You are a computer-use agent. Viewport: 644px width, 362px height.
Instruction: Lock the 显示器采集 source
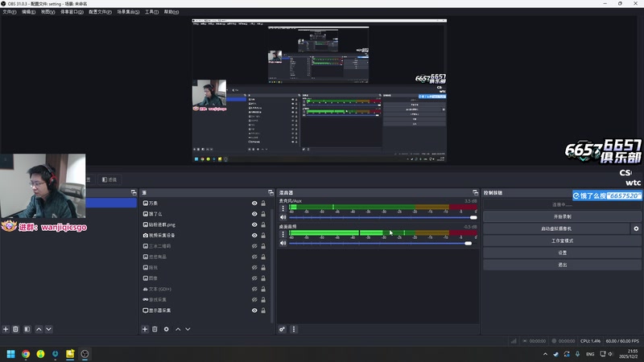click(263, 311)
